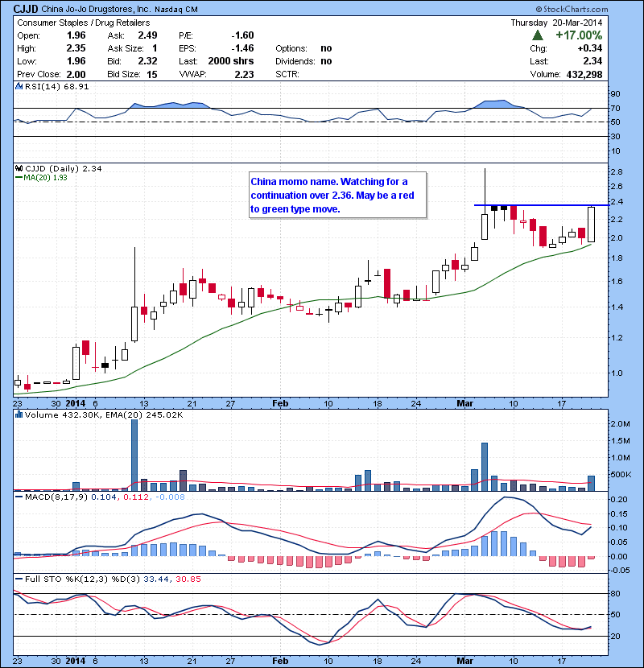Click the Nasdaq CM exchange label
This screenshot has width=644, height=668.
tap(176, 10)
